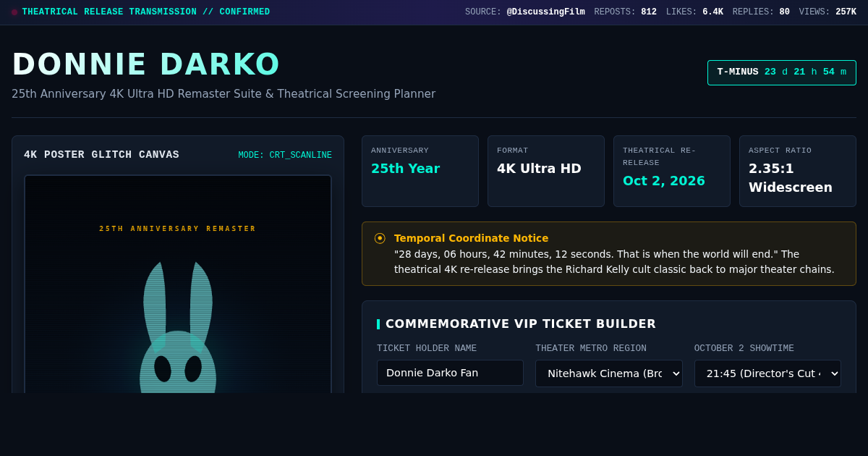868x456 pixels.
Task: Click the 25th Year anniversary card
Action: coord(420,171)
